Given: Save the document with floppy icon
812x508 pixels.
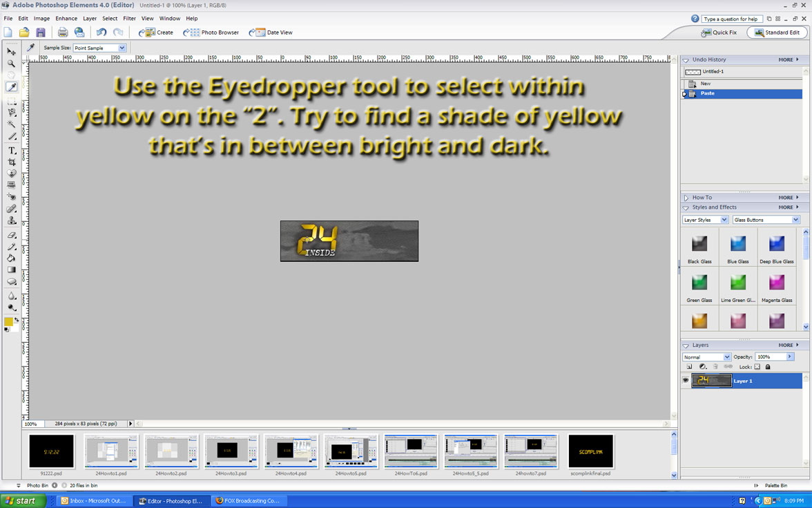Looking at the screenshot, I should (x=40, y=32).
